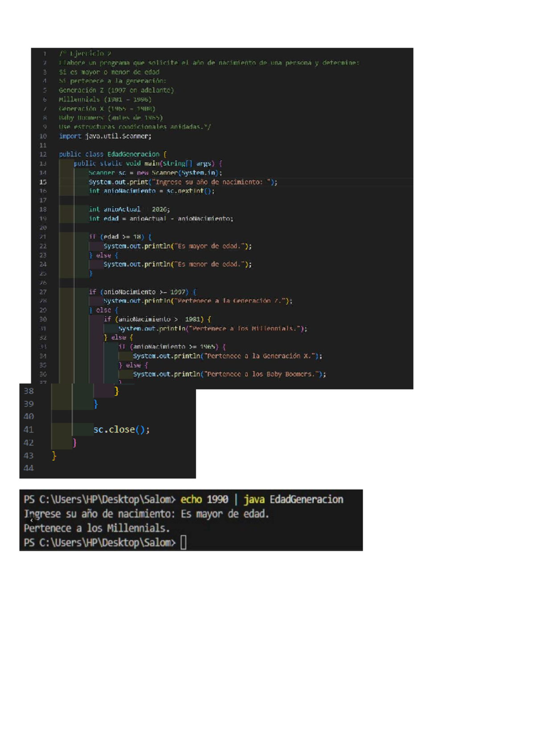Click the comment text "/* Ejercicio 2"
This screenshot has width=535, height=756.
click(85, 53)
